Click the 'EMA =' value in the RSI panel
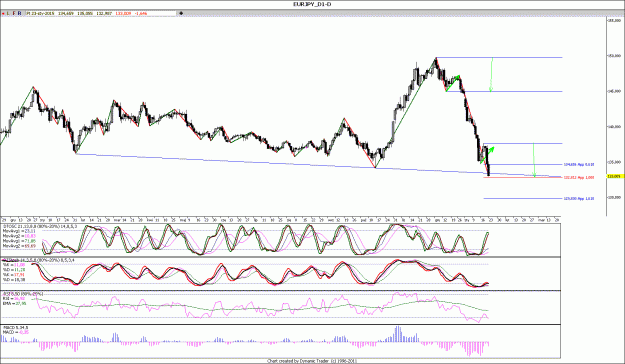This screenshot has height=364, width=625. click(x=14, y=303)
